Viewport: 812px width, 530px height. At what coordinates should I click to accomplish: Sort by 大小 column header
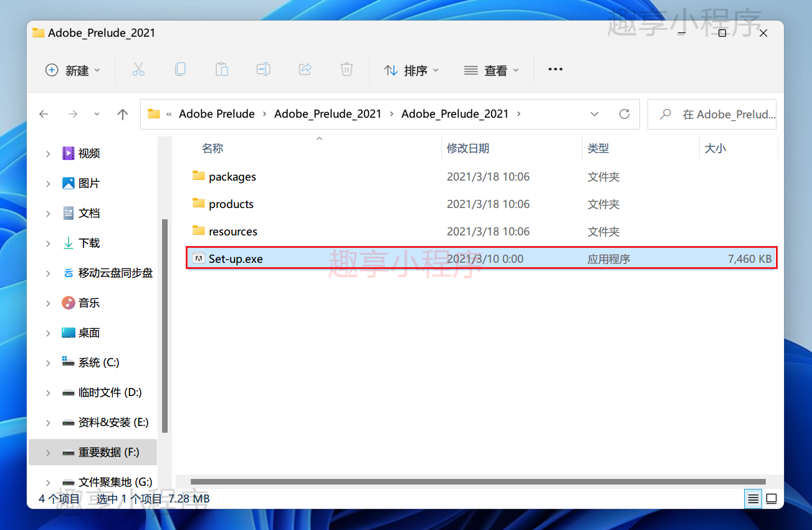point(715,148)
